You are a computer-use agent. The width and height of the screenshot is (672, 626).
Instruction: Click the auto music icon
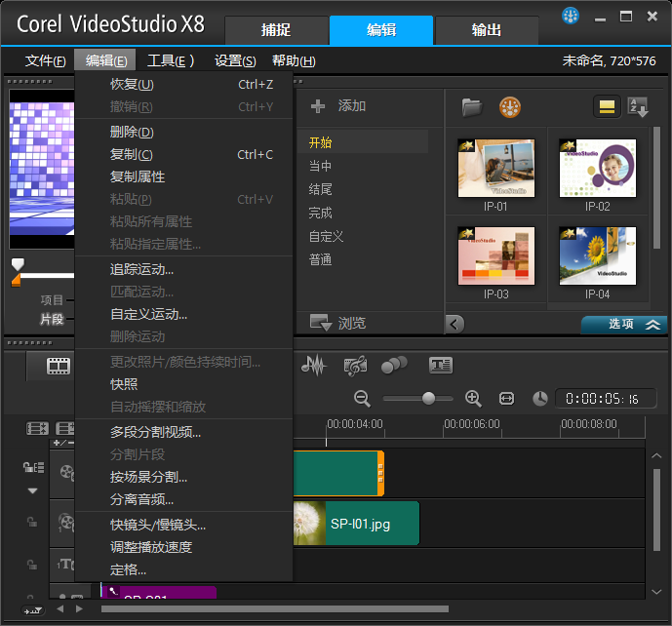(x=355, y=366)
